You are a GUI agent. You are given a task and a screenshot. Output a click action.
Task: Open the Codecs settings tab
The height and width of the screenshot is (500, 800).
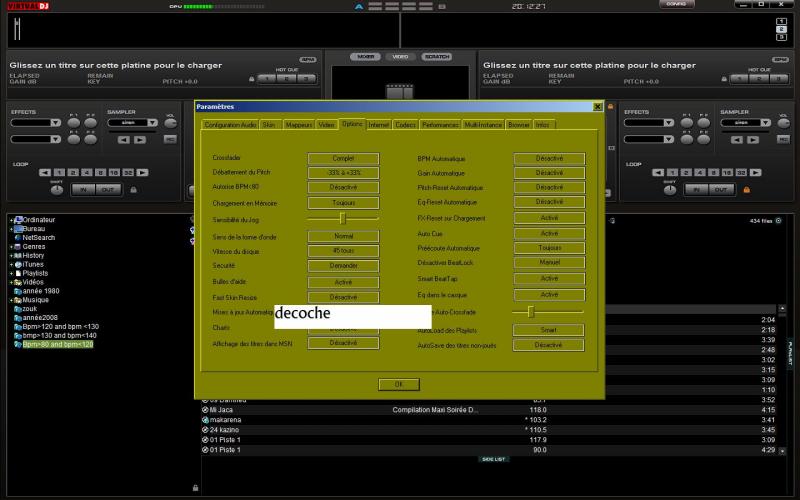click(x=406, y=125)
